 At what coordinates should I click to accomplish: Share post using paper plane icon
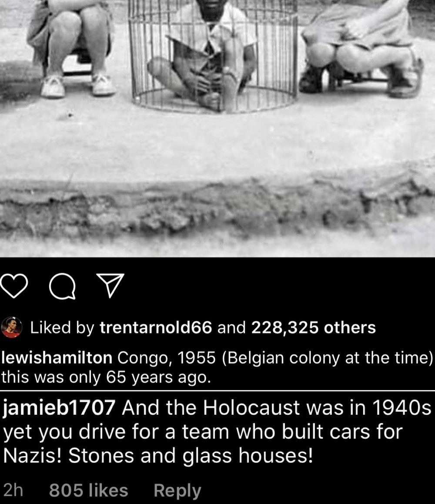pos(110,286)
